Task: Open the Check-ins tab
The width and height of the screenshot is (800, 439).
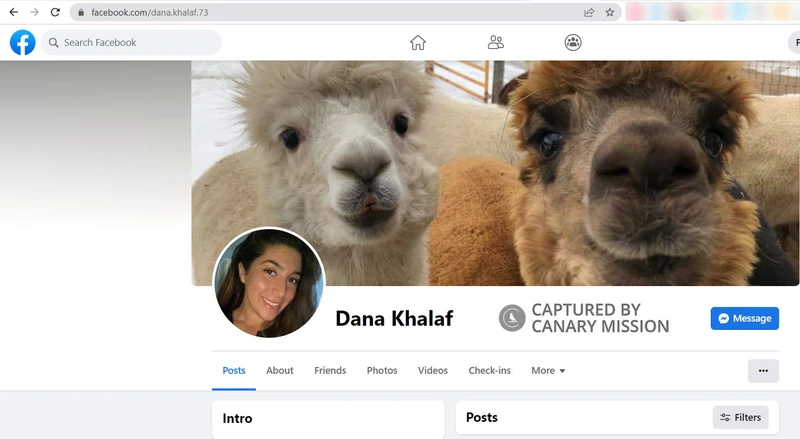Action: tap(489, 371)
